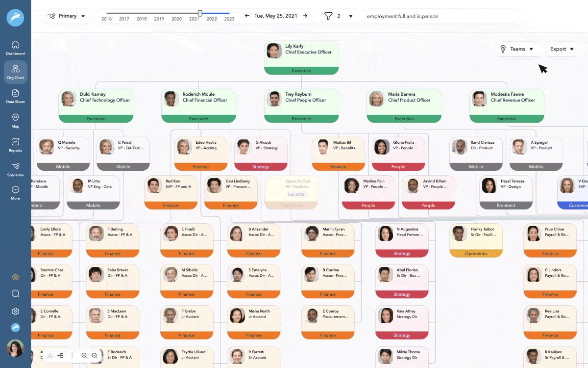Expand the Teams dropdown
This screenshot has width=588, height=368.
[518, 49]
